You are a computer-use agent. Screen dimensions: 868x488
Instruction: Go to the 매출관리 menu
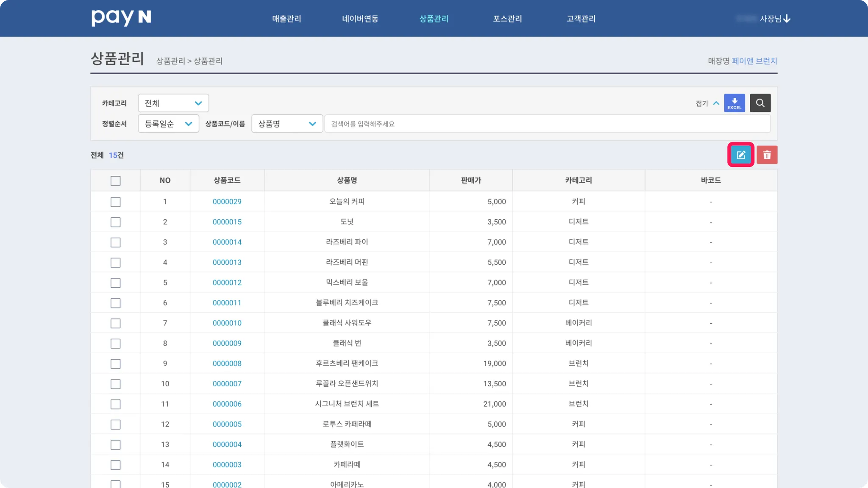pyautogui.click(x=287, y=19)
